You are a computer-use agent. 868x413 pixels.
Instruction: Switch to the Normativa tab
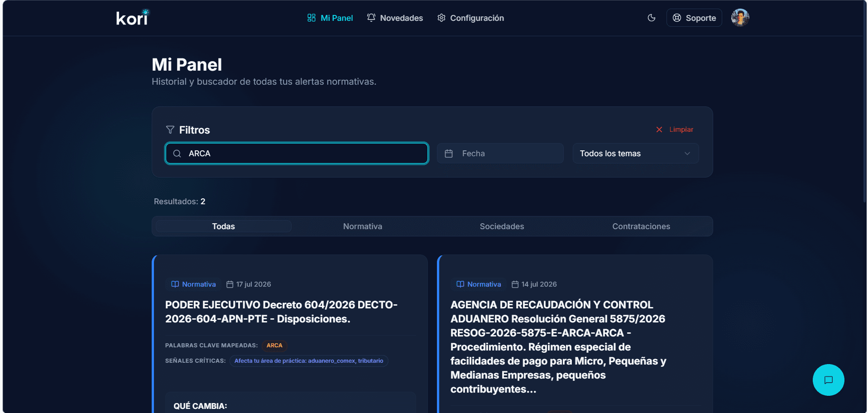click(x=363, y=226)
